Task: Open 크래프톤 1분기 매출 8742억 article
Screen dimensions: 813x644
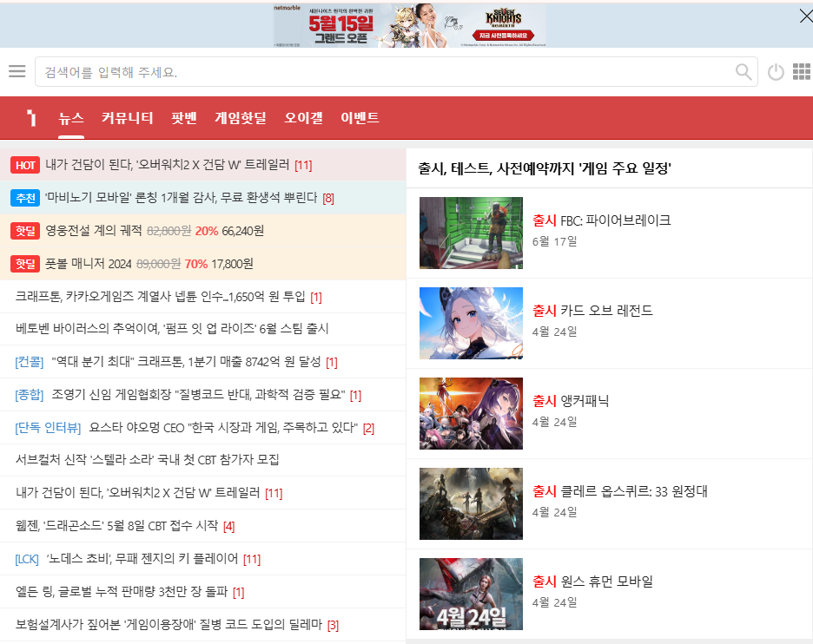Action: pyautogui.click(x=186, y=362)
